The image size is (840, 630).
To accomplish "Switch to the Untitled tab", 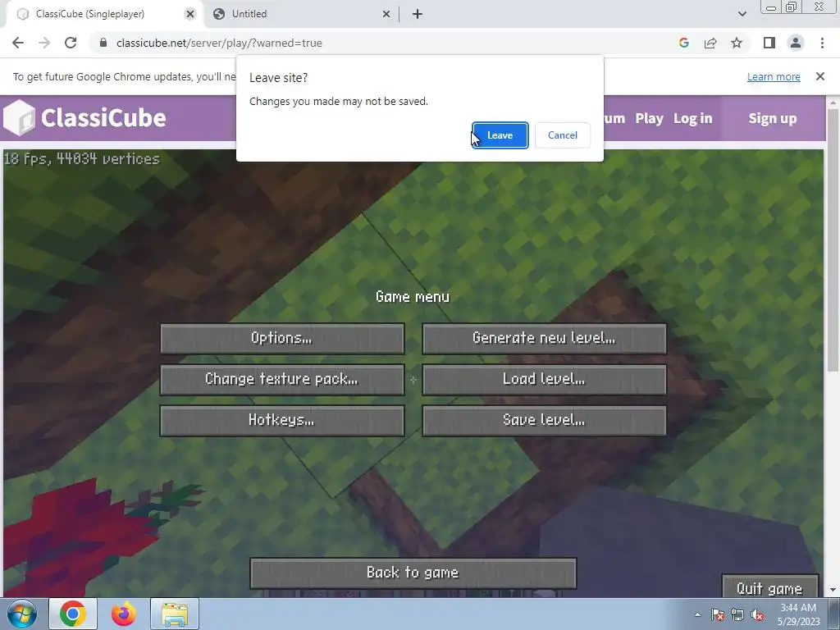I will point(301,14).
